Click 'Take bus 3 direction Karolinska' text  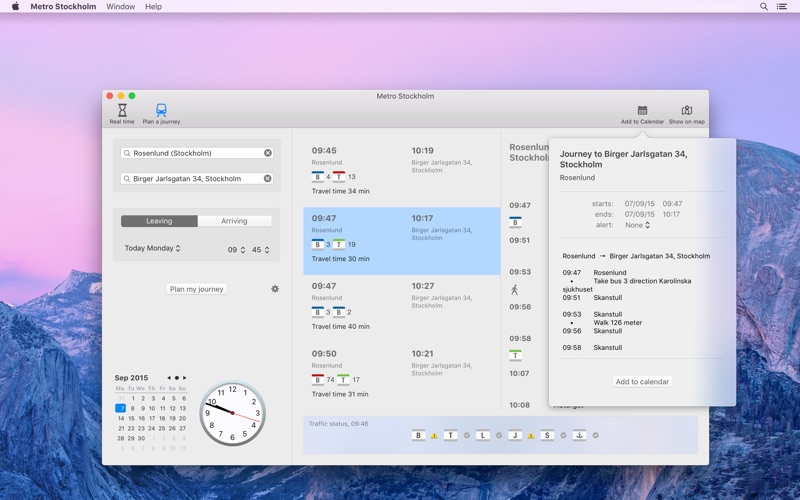642,281
